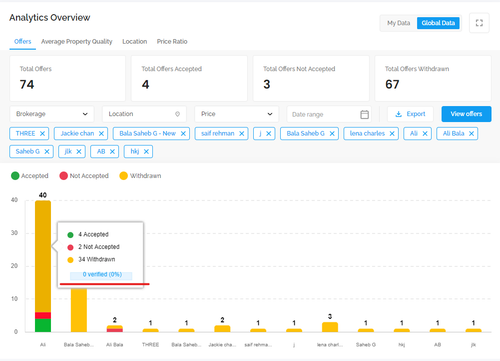Click the View offers button
This screenshot has height=361, width=500.
[x=466, y=114]
